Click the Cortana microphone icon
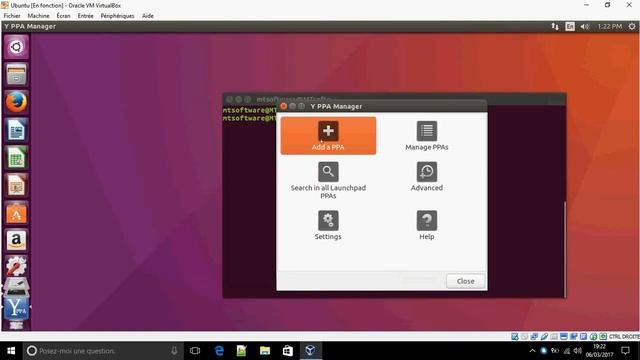The width and height of the screenshot is (640, 360). click(174, 351)
